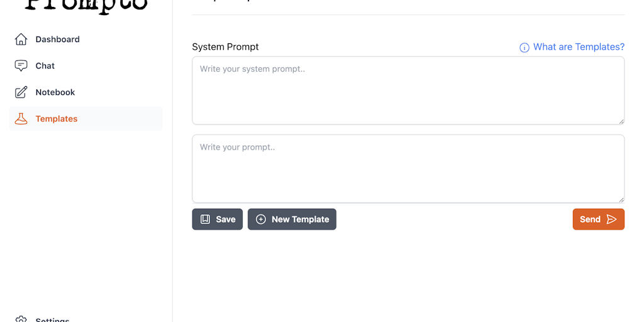Image resolution: width=644 pixels, height=322 pixels.
Task: Click the system prompt resize handle
Action: 621,121
